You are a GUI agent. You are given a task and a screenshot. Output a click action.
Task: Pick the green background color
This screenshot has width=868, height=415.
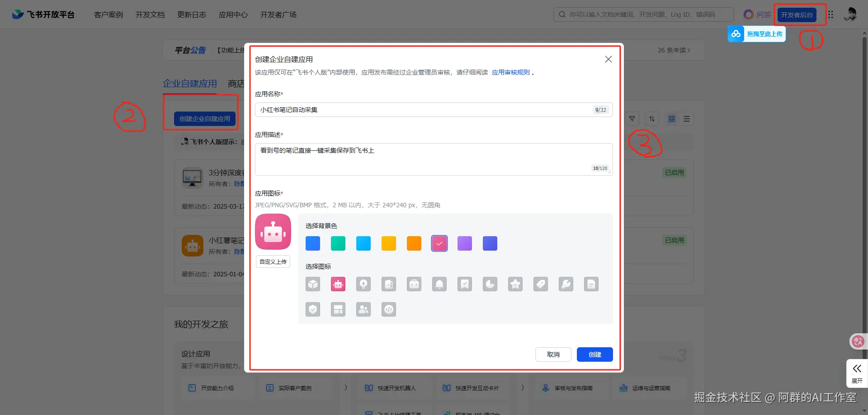point(338,243)
